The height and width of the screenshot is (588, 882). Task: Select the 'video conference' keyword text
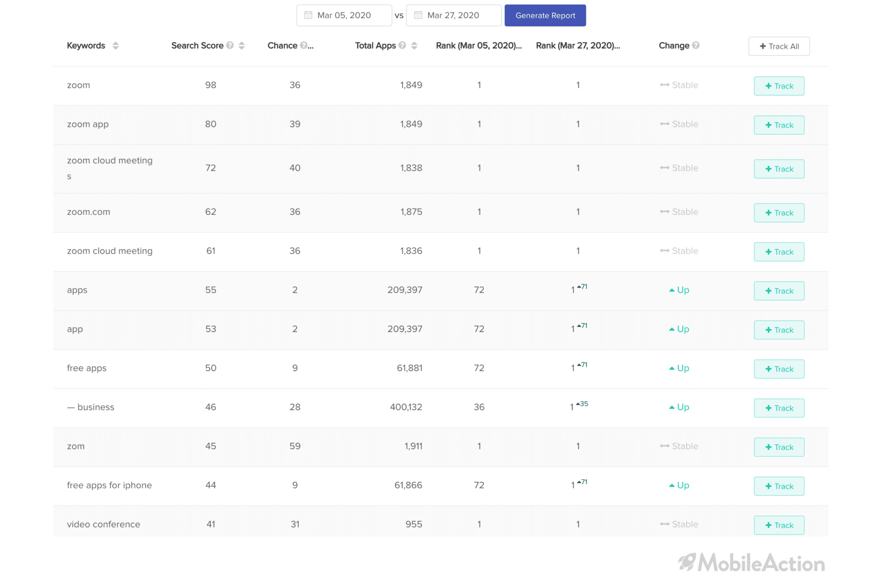click(x=103, y=524)
